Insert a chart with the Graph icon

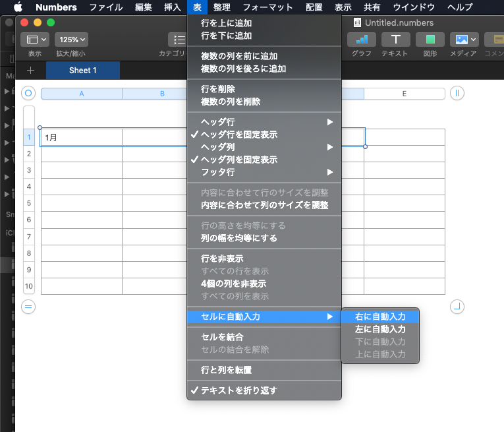362,40
